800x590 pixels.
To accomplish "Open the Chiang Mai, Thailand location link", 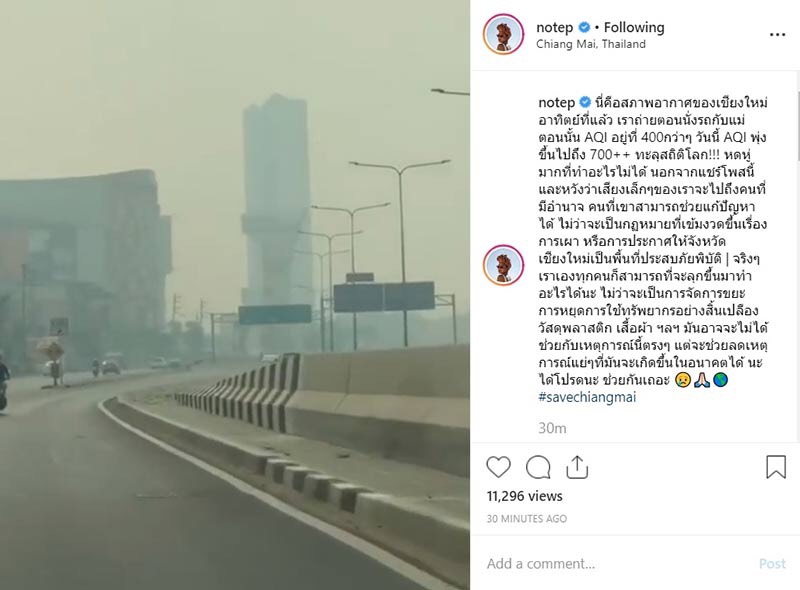I will click(591, 44).
